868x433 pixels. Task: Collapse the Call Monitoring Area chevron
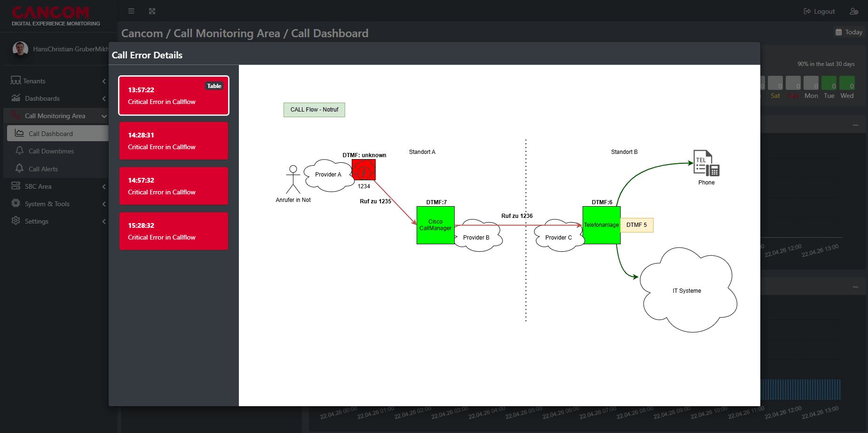click(x=104, y=116)
